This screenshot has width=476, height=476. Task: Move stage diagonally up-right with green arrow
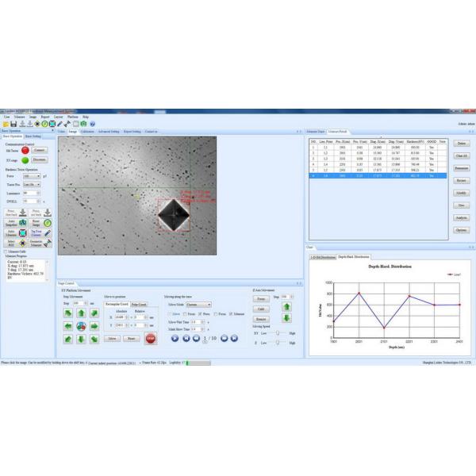94,313
